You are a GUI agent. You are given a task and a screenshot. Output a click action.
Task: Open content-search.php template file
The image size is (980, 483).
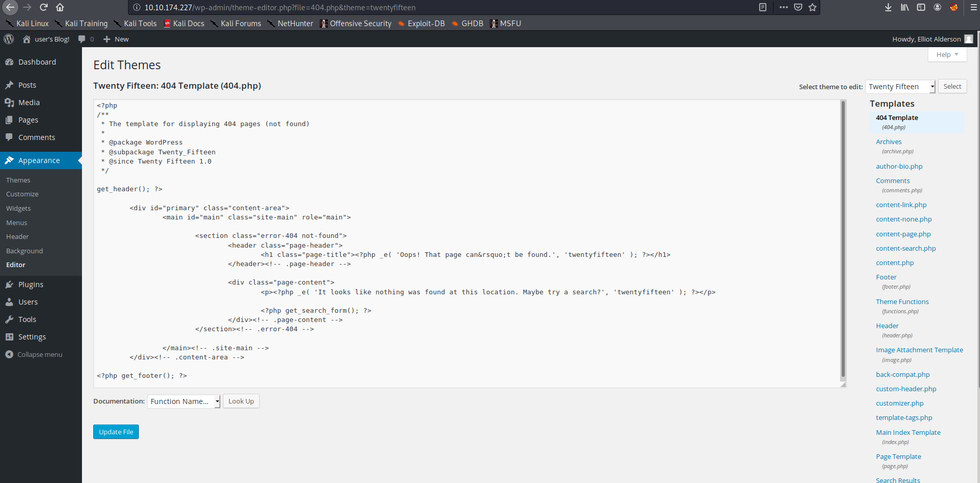tap(906, 248)
